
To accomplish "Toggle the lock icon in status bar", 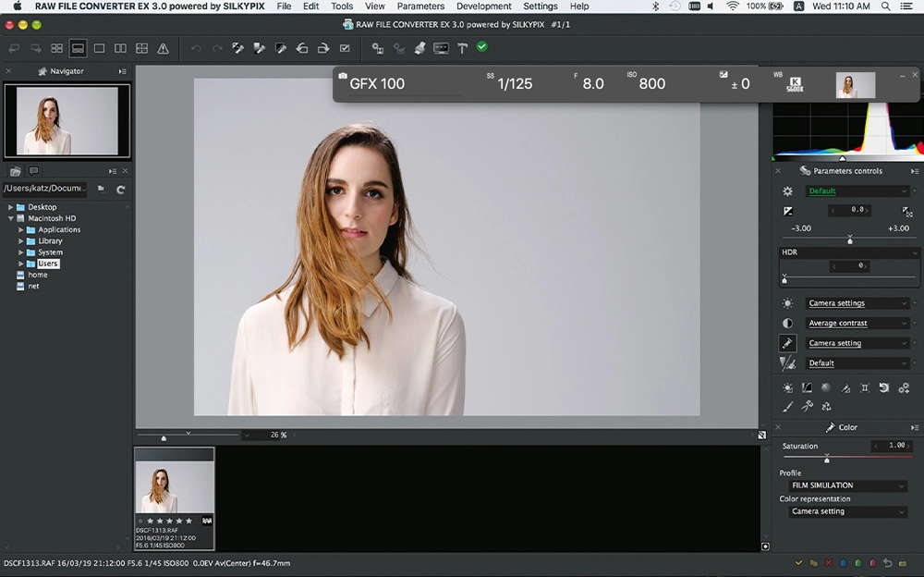I will coord(903,563).
